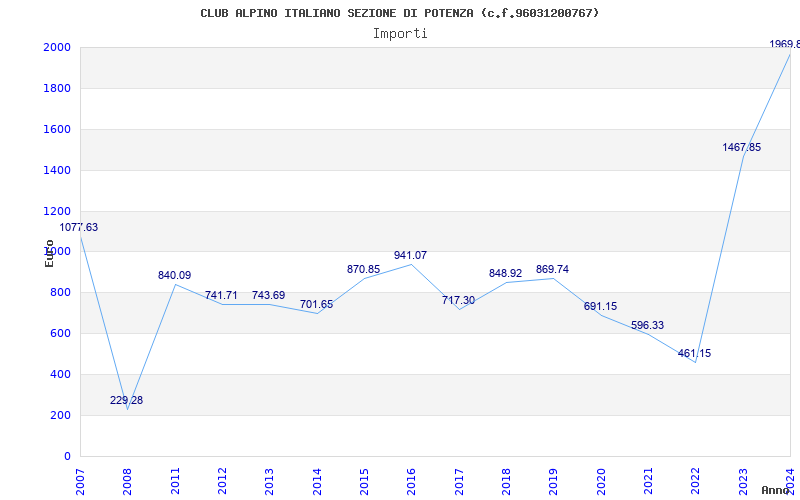800x500 pixels.
Task: Select the 1467.85 data label
Action: point(742,147)
